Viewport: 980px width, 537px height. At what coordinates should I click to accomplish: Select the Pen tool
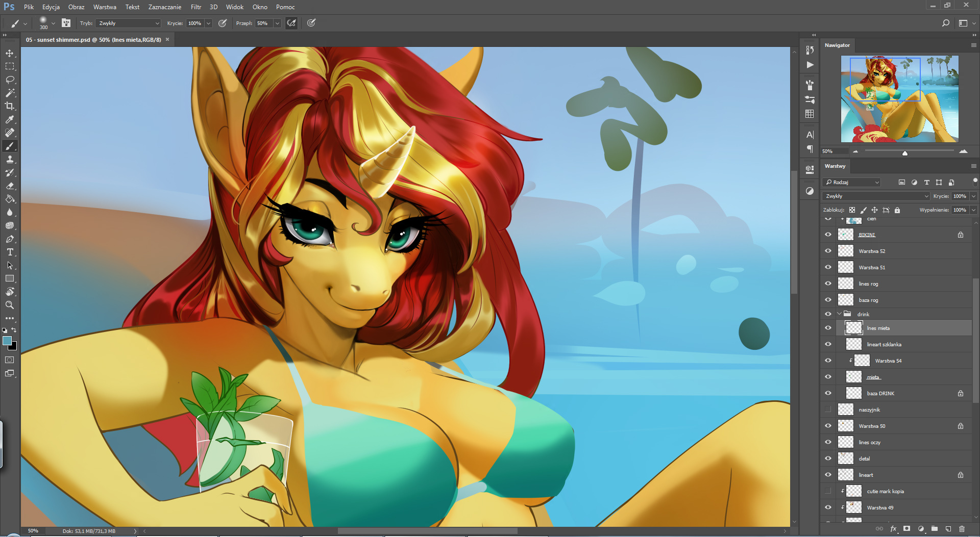[x=10, y=239]
